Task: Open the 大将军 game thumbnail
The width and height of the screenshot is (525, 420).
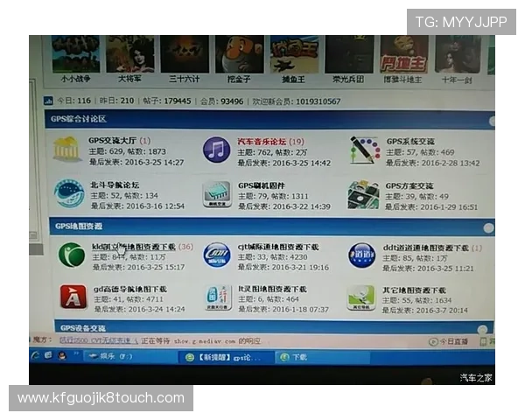Action: click(130, 54)
